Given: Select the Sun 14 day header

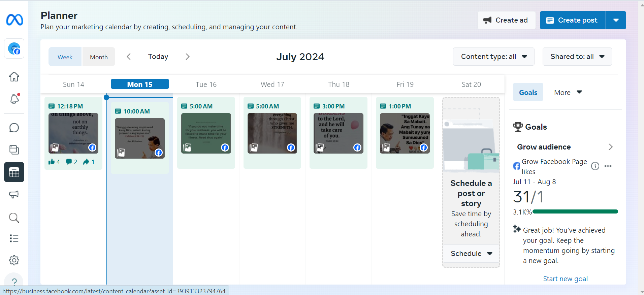Looking at the screenshot, I should point(73,85).
